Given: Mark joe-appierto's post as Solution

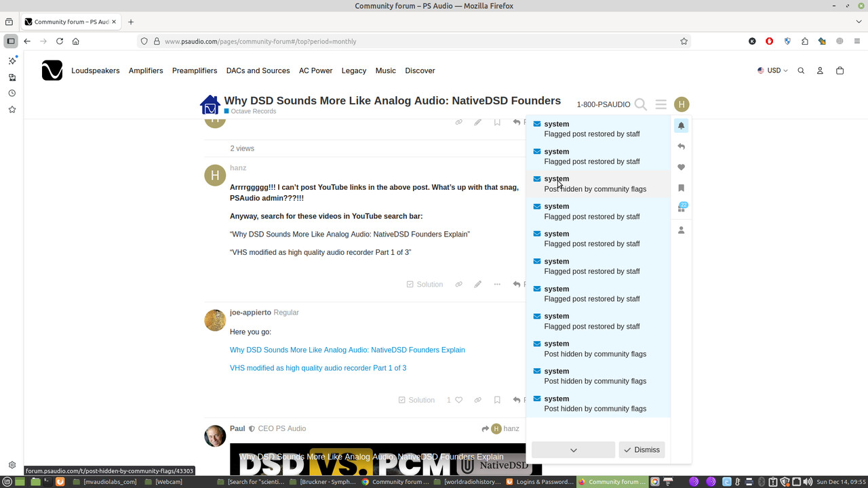Looking at the screenshot, I should tap(416, 400).
